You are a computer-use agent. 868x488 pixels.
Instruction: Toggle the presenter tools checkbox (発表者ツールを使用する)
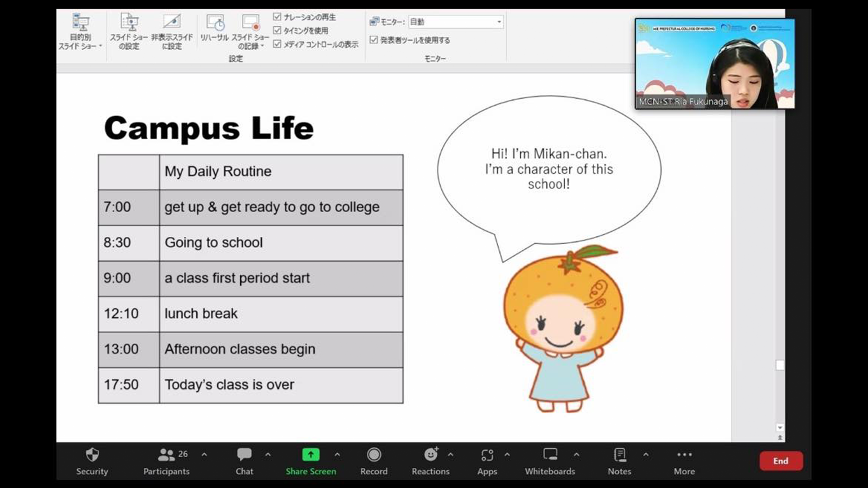(x=374, y=40)
